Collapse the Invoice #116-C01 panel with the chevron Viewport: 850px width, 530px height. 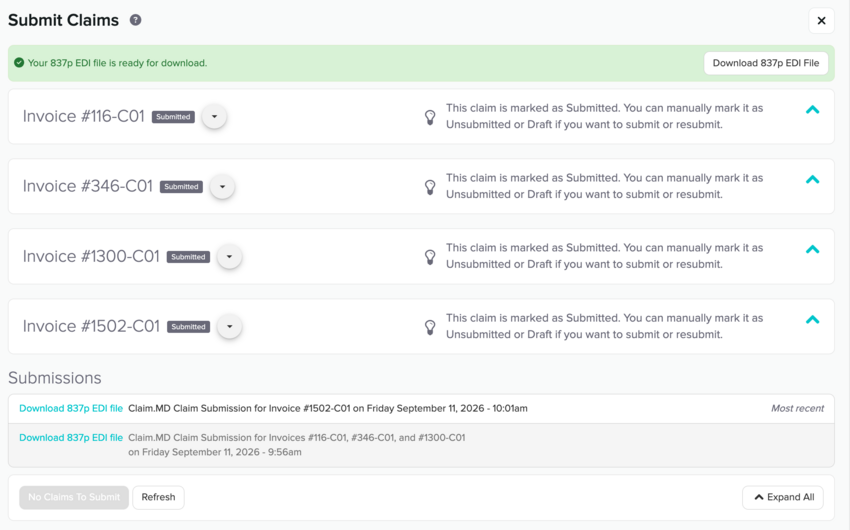pos(812,109)
